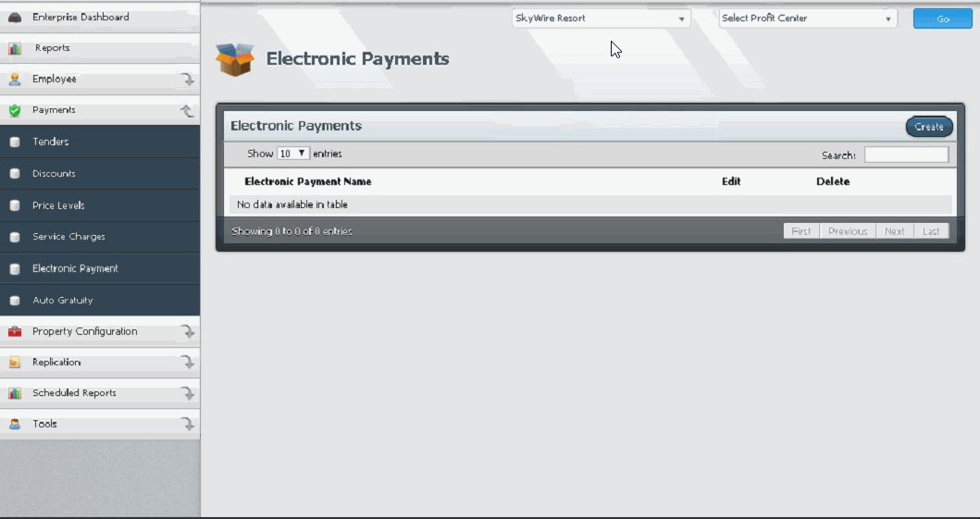Click the Tenders database icon
Screen dimensions: 980x519
[x=15, y=142]
